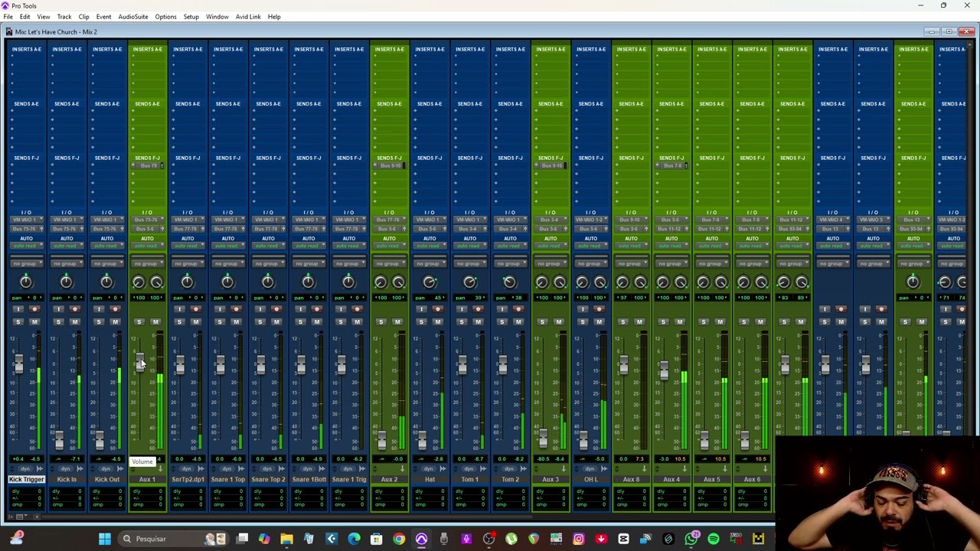Open the Window menu

[x=217, y=17]
